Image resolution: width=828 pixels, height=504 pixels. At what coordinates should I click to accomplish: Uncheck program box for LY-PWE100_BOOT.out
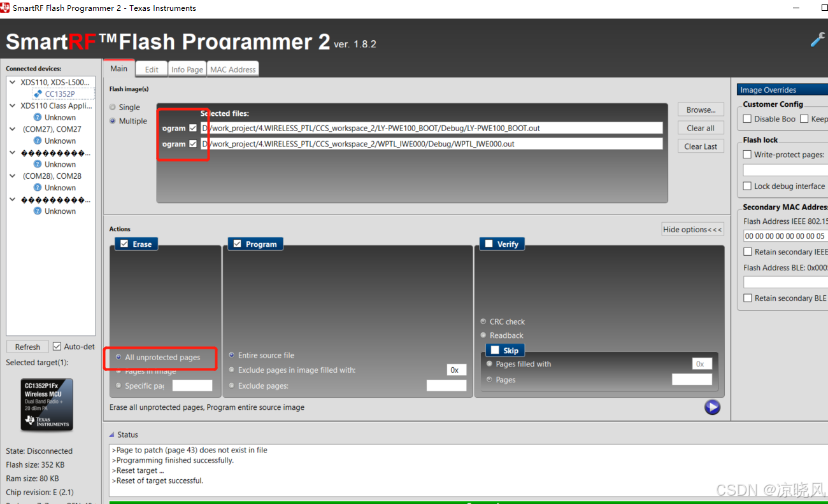click(193, 128)
